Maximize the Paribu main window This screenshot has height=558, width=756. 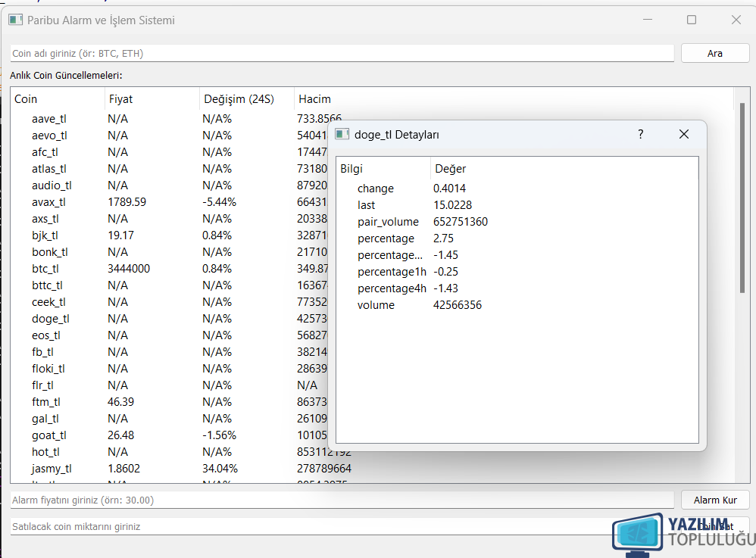tap(692, 20)
